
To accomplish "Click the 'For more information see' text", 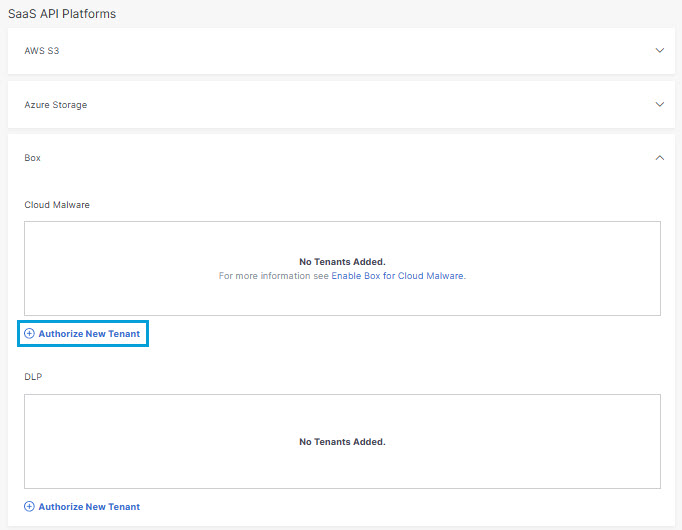I will tap(274, 276).
